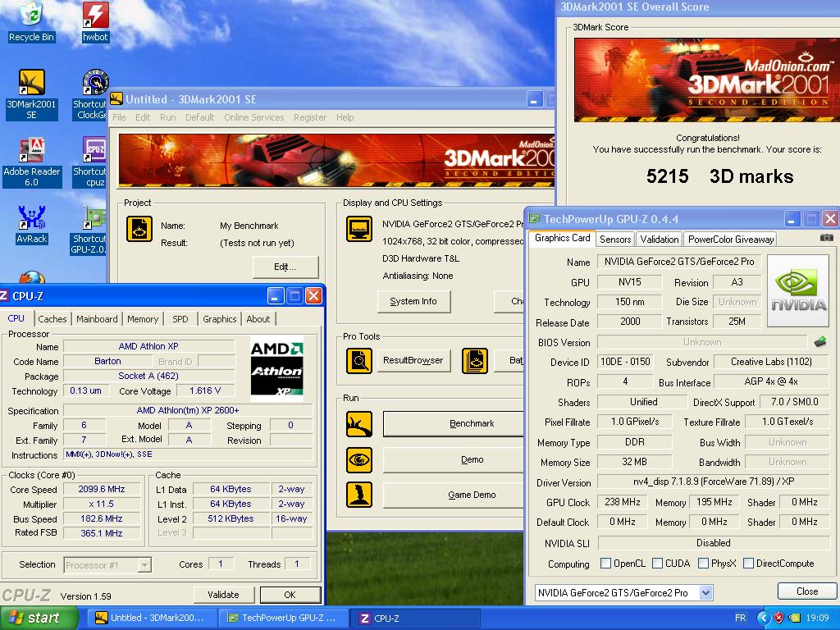This screenshot has height=630, width=840.
Task: Click the AMD Athlon XP logo in CPU-Z
Action: 277,368
